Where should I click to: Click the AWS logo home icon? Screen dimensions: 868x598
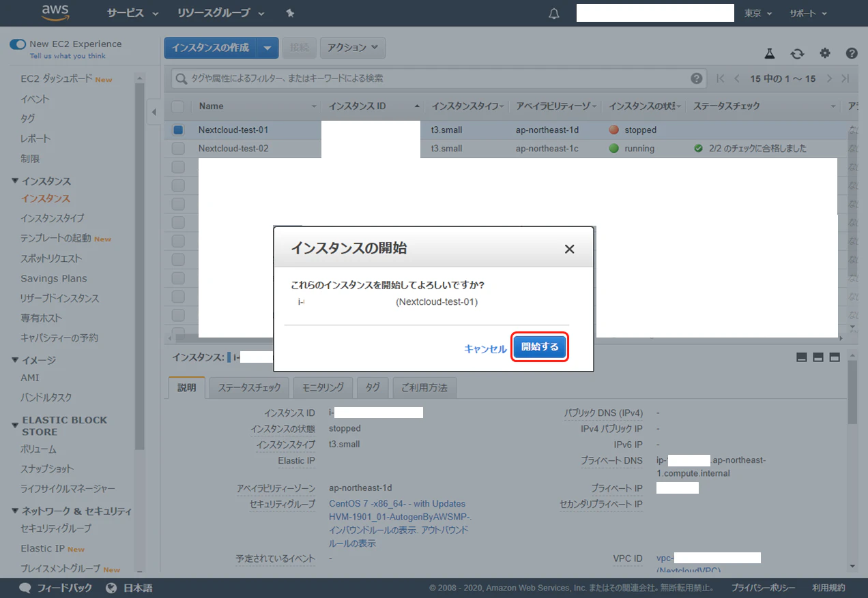click(x=56, y=12)
